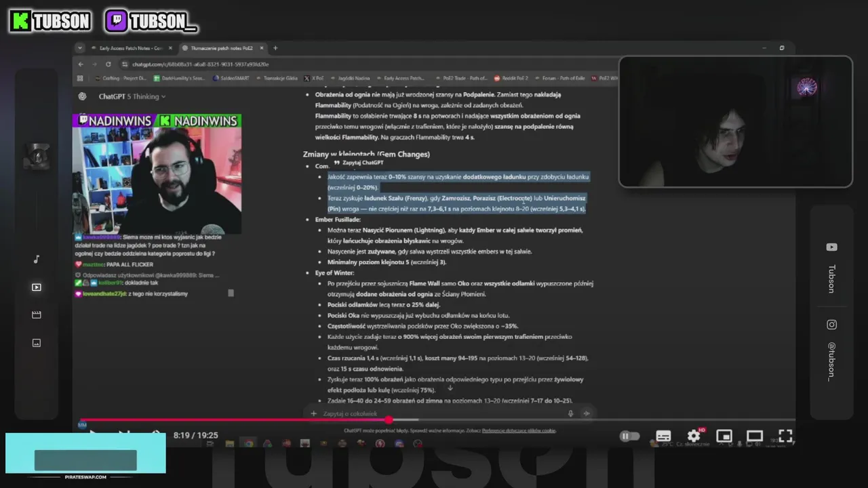Screen dimensions: 868x488
Task: Go forward in the browser
Action: 94,64
